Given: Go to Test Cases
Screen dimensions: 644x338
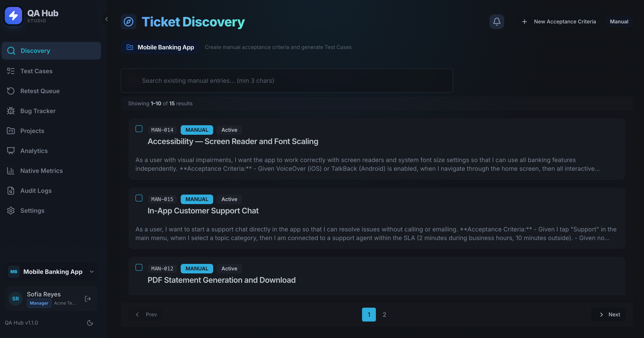Looking at the screenshot, I should 51,71.
